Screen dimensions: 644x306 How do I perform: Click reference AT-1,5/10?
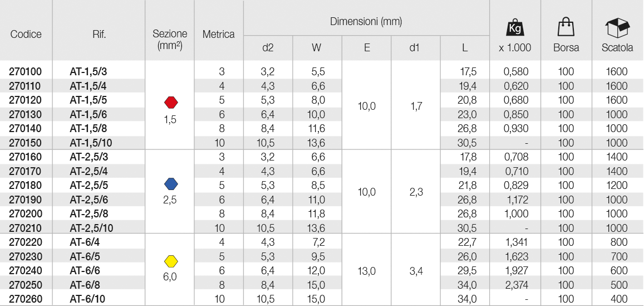pyautogui.click(x=91, y=143)
